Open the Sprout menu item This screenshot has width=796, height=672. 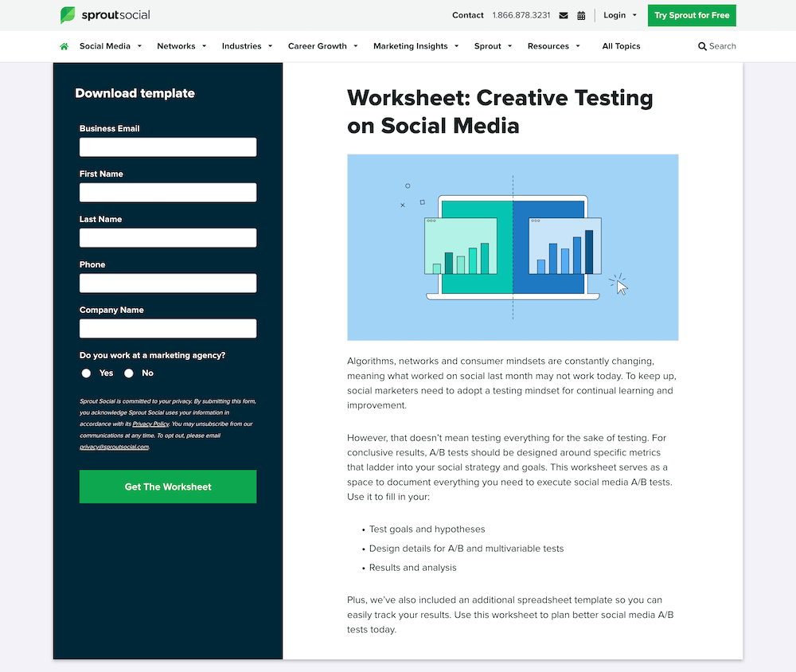click(487, 46)
